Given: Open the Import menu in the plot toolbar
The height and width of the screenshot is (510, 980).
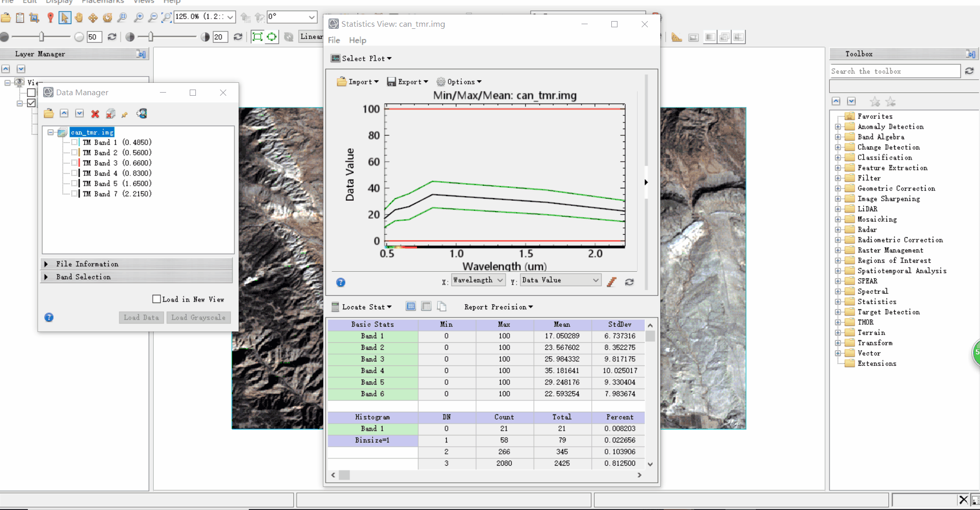Looking at the screenshot, I should pyautogui.click(x=358, y=82).
